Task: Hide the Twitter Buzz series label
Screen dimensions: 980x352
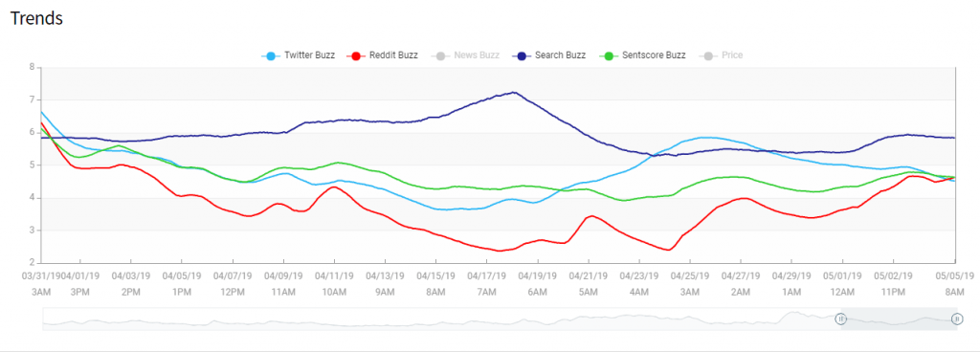Action: point(309,55)
